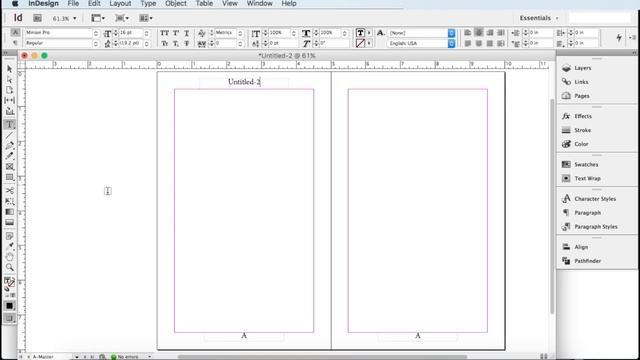Open the File menu
This screenshot has width=640, height=360.
[x=73, y=4]
